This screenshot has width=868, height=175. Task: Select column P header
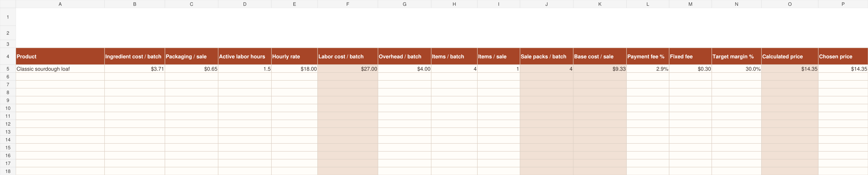click(843, 4)
